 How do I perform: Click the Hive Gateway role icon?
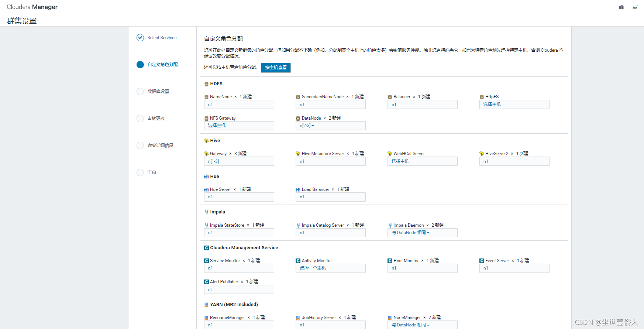[206, 154]
